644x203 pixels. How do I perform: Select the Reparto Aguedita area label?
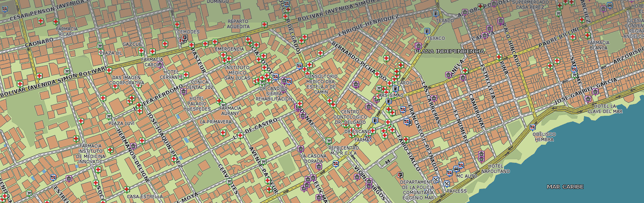pyautogui.click(x=238, y=24)
